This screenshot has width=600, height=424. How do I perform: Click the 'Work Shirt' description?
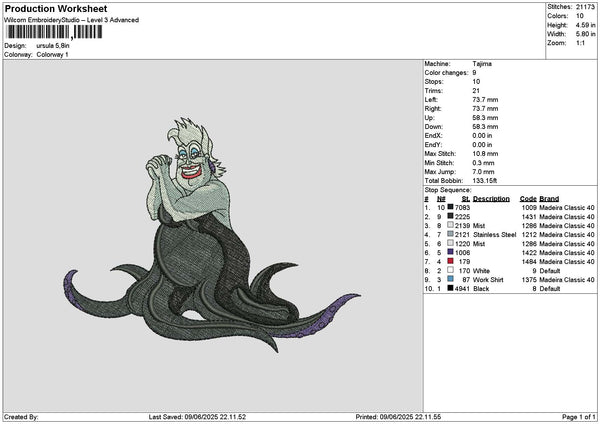(x=488, y=280)
